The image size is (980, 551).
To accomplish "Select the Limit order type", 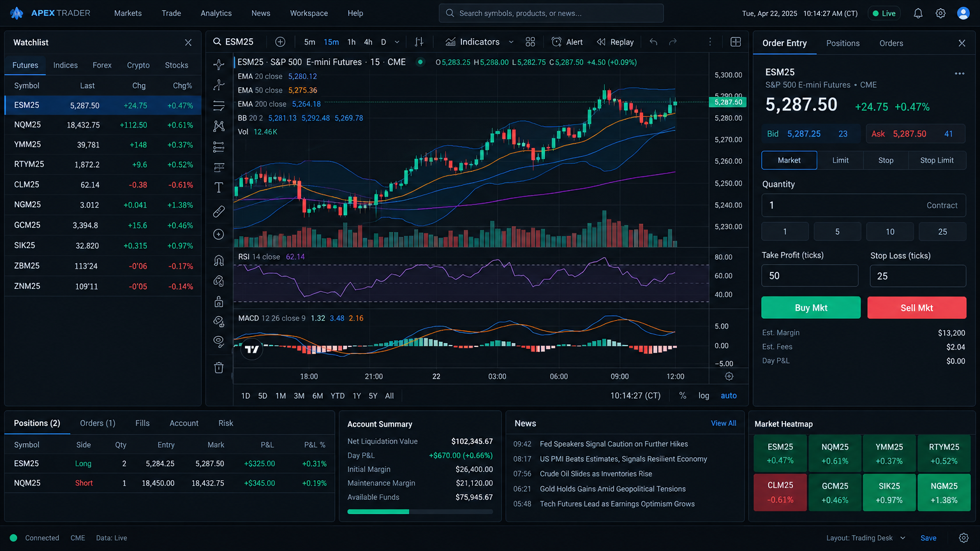I will pyautogui.click(x=840, y=160).
